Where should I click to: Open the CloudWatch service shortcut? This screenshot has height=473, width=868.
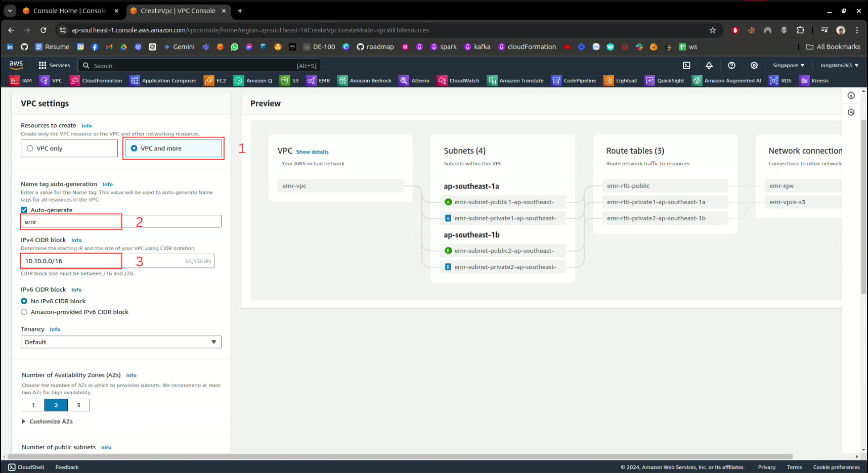click(458, 80)
